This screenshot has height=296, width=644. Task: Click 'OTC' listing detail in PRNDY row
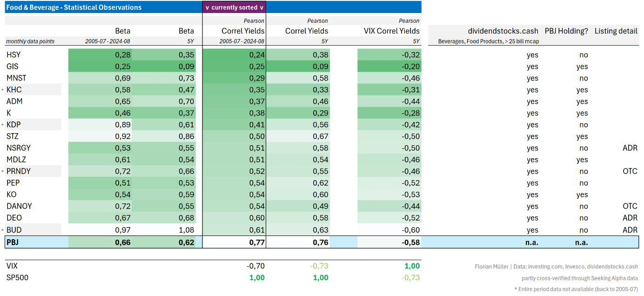pos(630,171)
